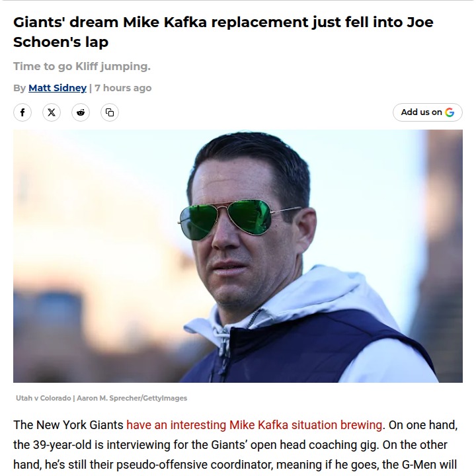This screenshot has height=476, width=476.
Task: Copy the article link
Action: (x=110, y=112)
